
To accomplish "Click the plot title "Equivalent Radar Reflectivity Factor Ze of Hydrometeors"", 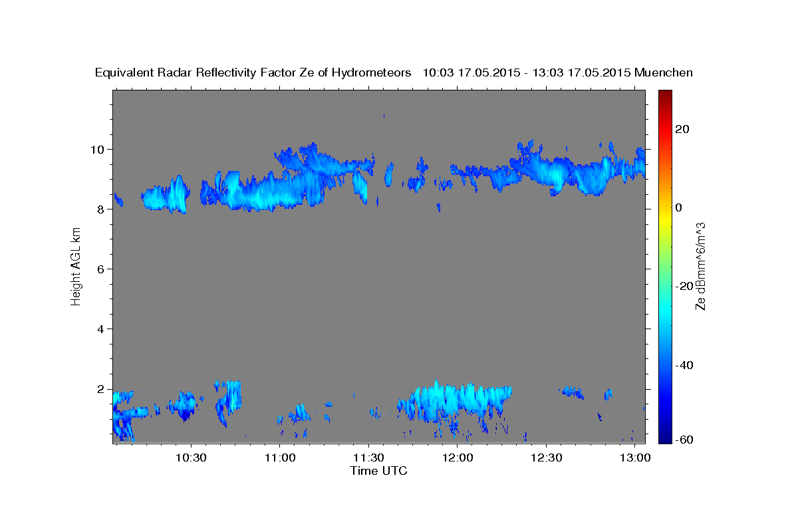I will pos(253,72).
